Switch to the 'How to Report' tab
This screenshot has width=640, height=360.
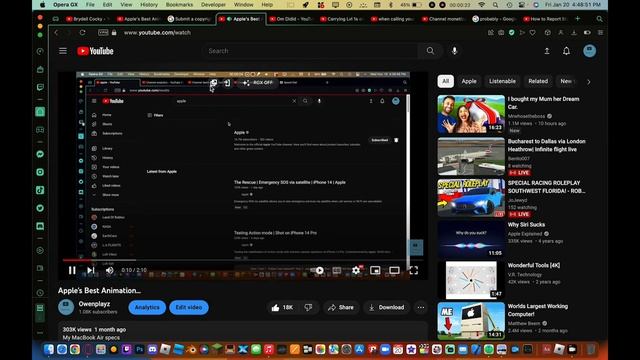click(545, 19)
